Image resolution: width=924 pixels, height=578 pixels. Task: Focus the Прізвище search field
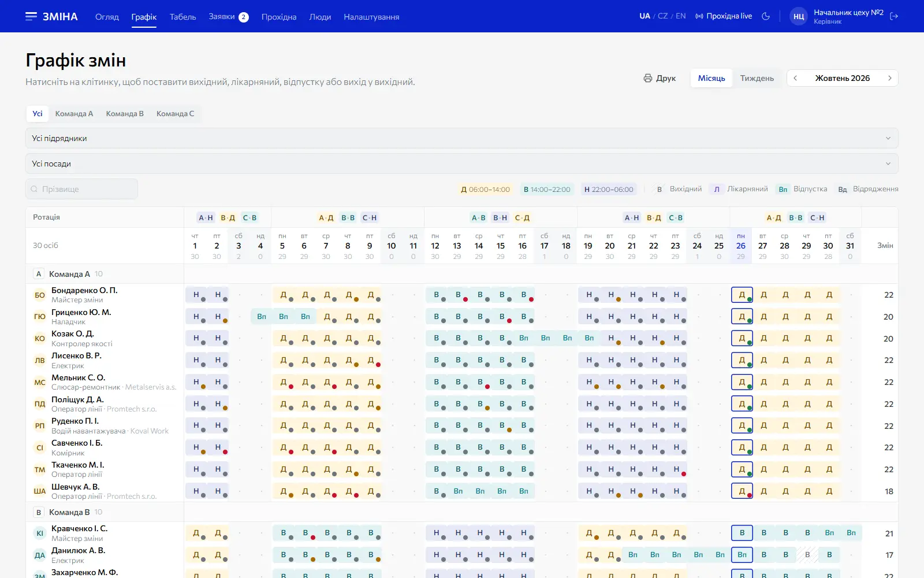(x=81, y=189)
